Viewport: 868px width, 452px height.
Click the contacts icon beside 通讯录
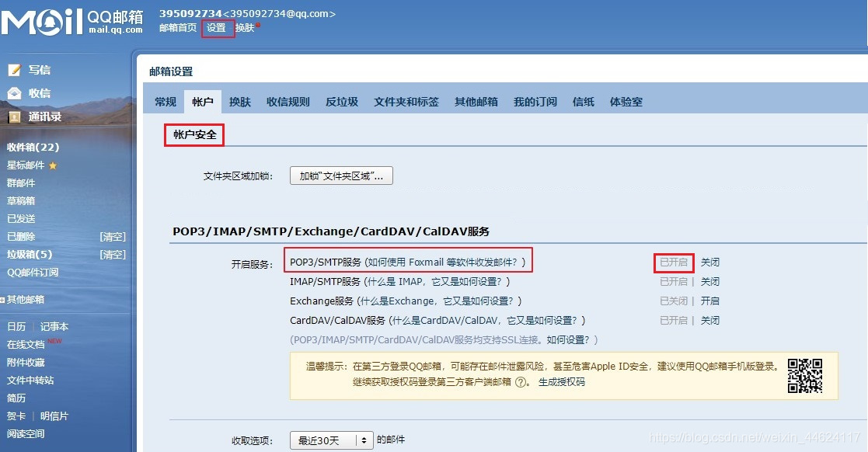tap(15, 116)
